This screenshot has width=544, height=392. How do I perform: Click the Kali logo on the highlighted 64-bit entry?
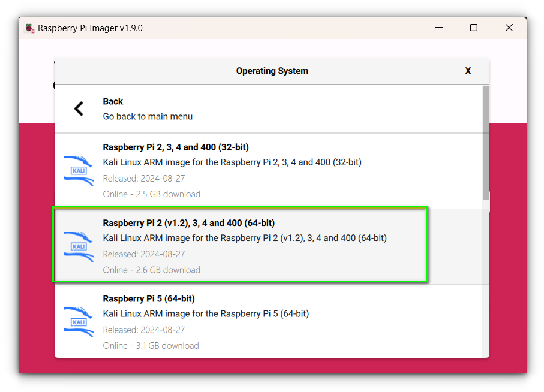(x=79, y=246)
